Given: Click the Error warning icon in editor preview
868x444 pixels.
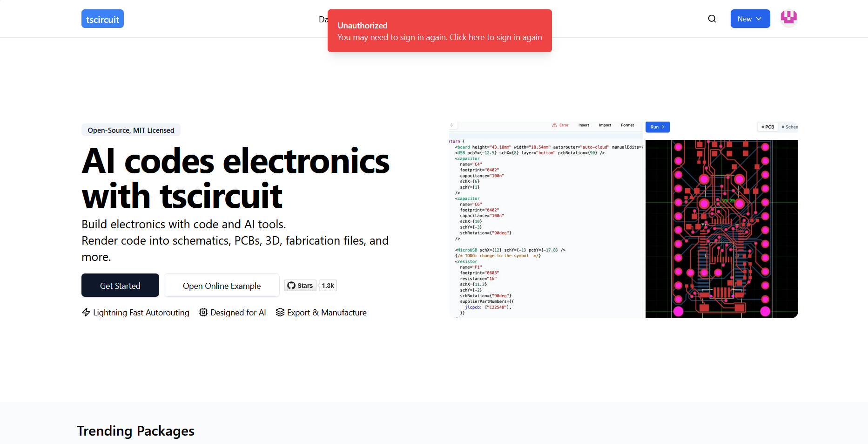Looking at the screenshot, I should (554, 125).
